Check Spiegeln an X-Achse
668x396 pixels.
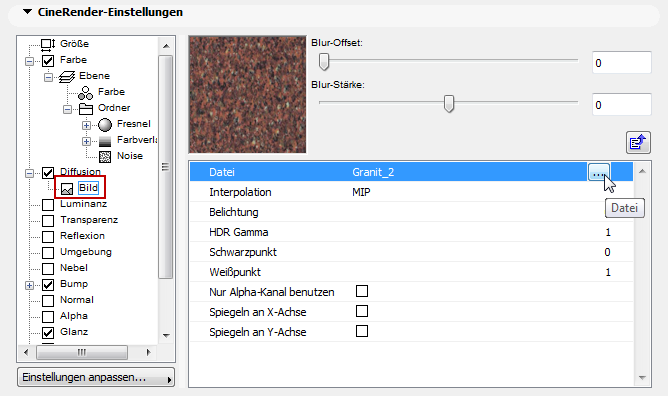[362, 311]
